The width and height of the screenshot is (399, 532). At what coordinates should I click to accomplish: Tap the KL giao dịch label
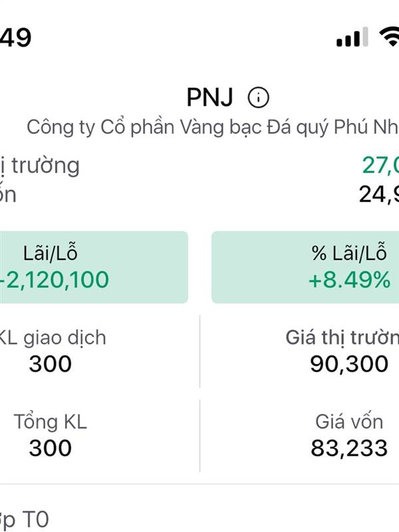click(x=52, y=338)
